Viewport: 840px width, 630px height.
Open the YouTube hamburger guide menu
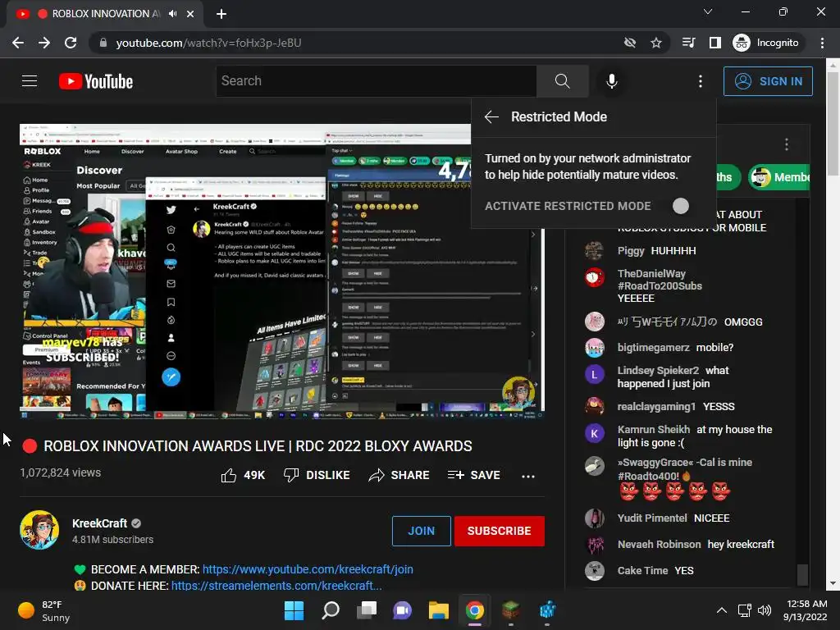(30, 81)
